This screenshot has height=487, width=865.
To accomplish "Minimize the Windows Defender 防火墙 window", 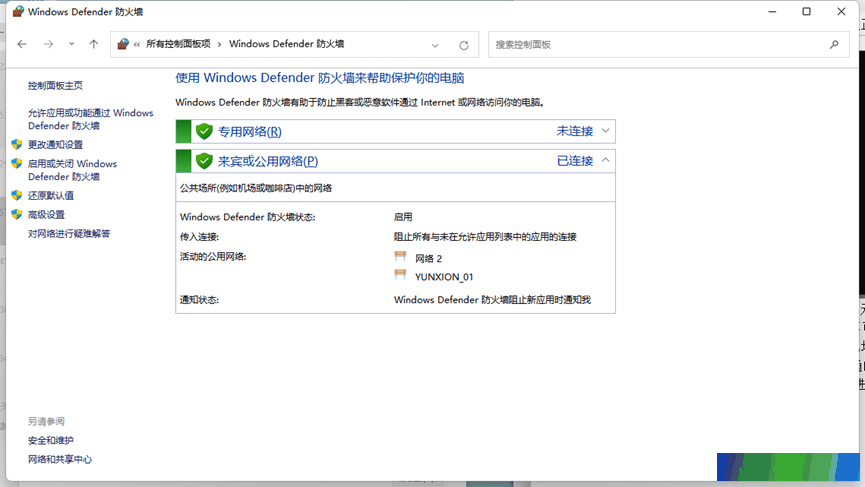I will coord(772,12).
